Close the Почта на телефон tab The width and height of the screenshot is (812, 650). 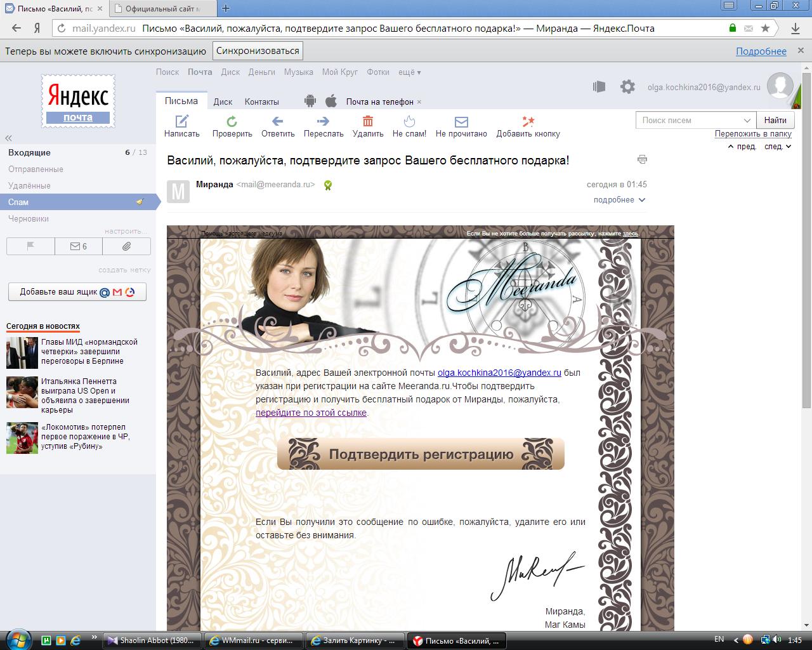click(419, 102)
